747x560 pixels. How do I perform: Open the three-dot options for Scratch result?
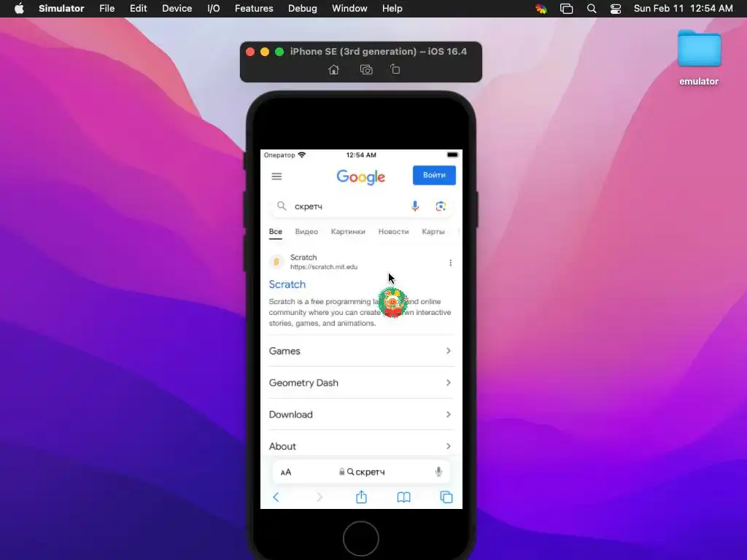pos(450,262)
